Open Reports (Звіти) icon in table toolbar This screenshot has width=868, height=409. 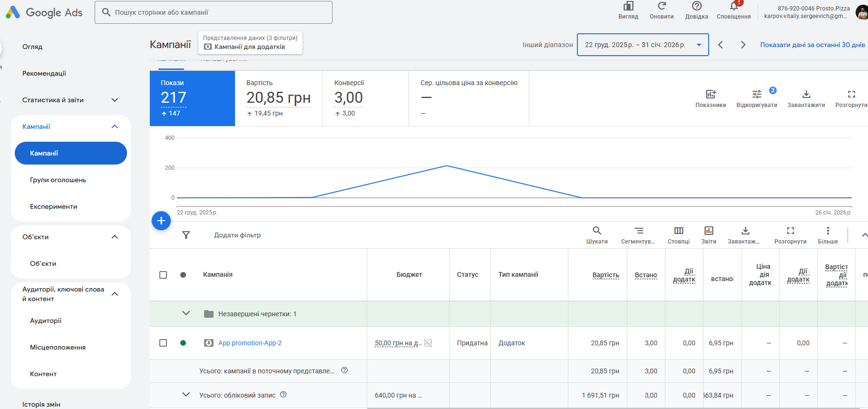click(708, 231)
